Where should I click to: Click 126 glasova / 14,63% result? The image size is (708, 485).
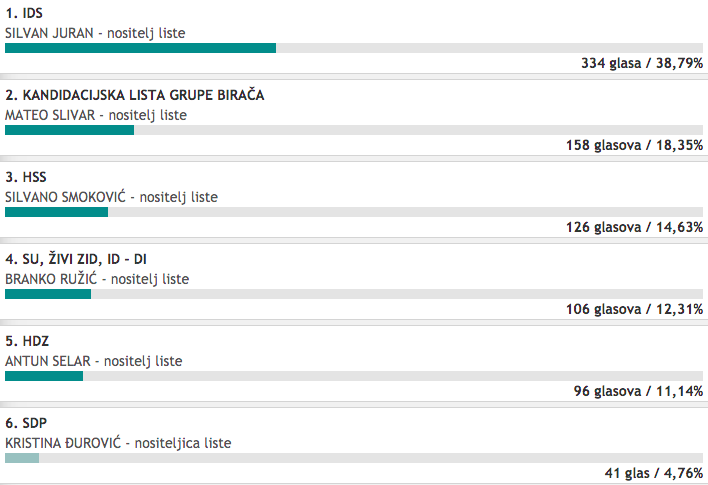pyautogui.click(x=634, y=227)
